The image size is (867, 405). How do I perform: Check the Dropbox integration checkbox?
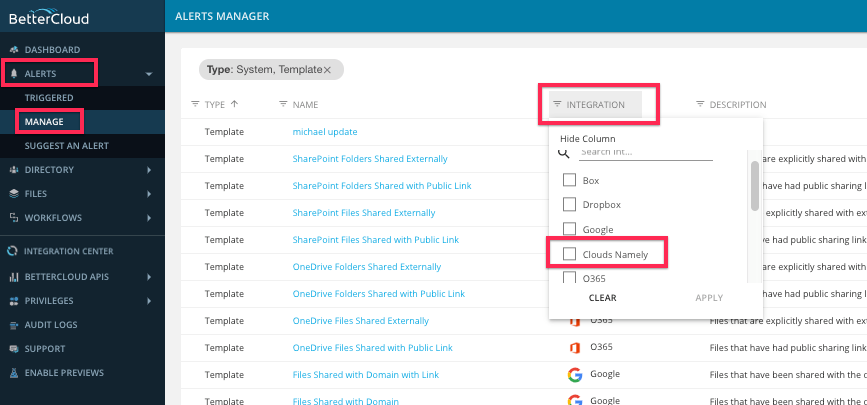pyautogui.click(x=570, y=204)
